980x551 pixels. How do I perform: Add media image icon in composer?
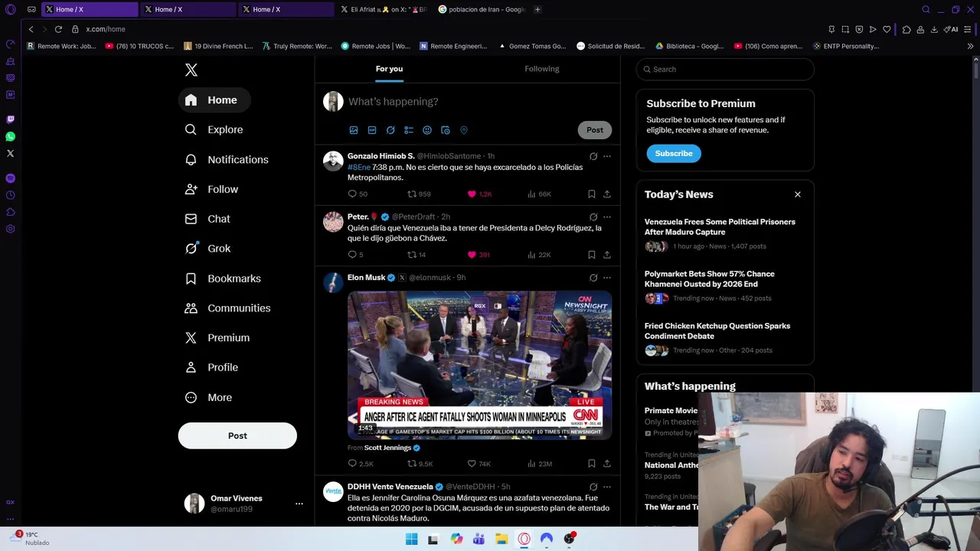[x=354, y=130]
